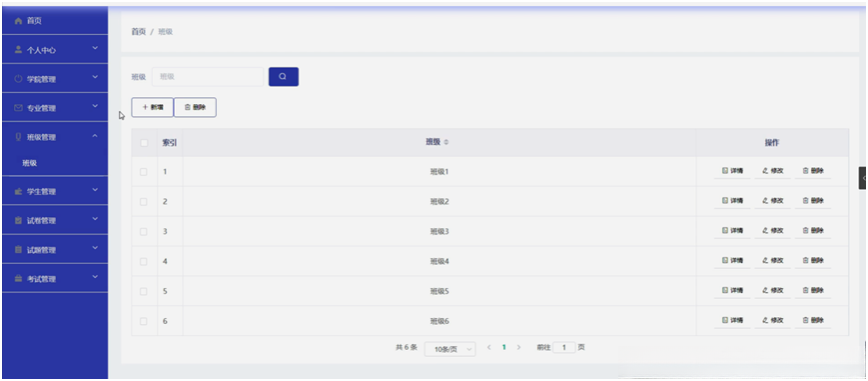Image resolution: width=868 pixels, height=381 pixels.
Task: Click the 新增 button
Action: [152, 108]
